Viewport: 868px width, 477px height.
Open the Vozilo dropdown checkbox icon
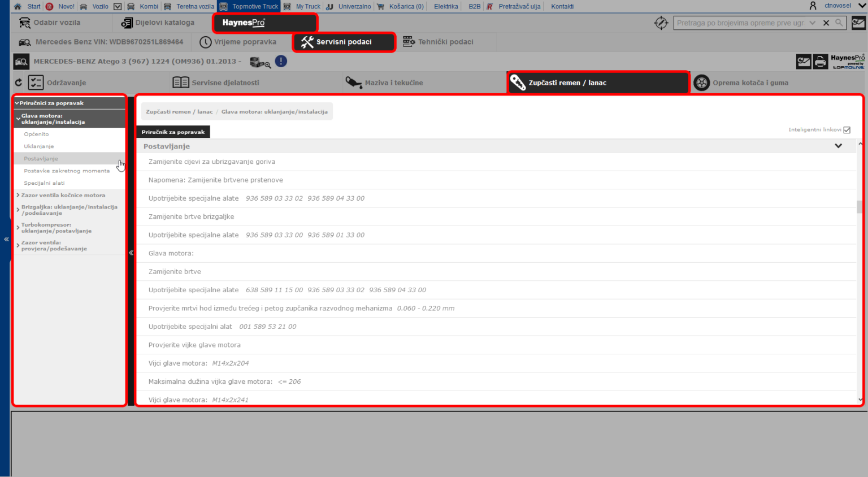118,6
